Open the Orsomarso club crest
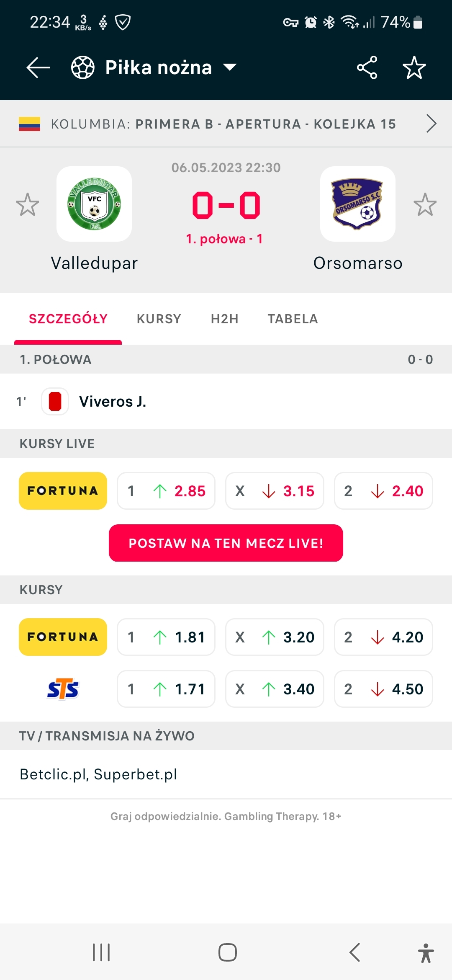Screen dimensions: 452x980 click(358, 204)
